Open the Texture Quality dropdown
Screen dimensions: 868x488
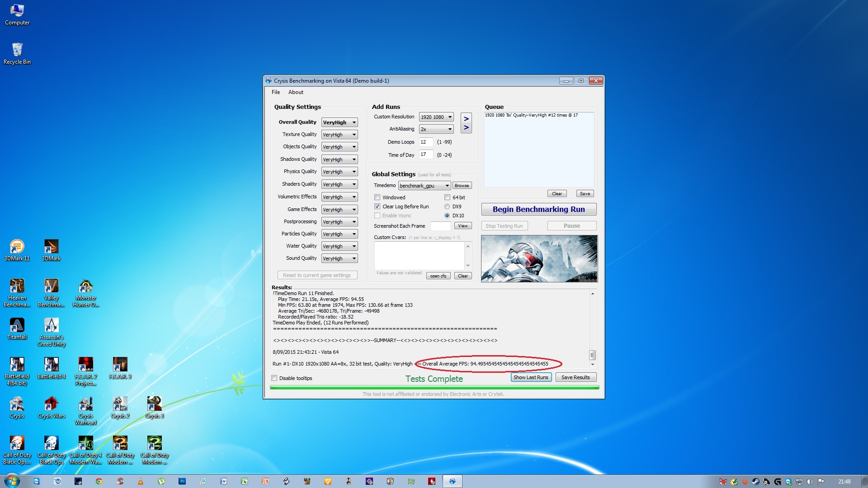point(340,135)
